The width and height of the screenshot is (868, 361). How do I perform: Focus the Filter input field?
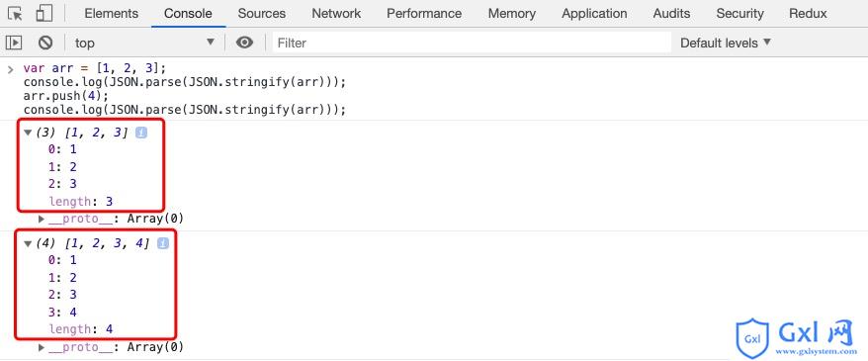click(x=472, y=43)
